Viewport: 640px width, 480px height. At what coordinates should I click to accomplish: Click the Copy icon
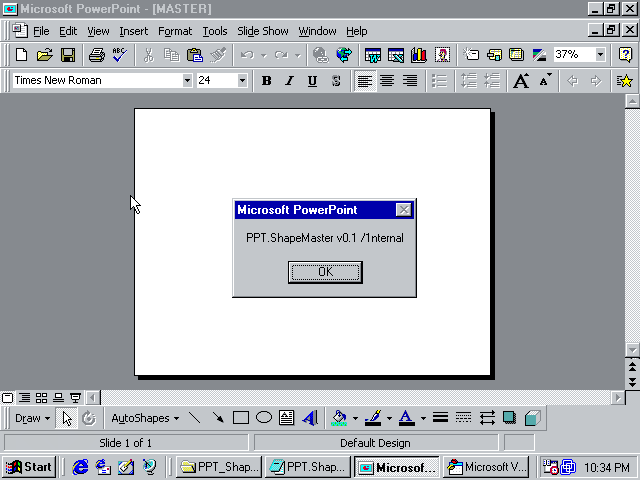tap(171, 55)
